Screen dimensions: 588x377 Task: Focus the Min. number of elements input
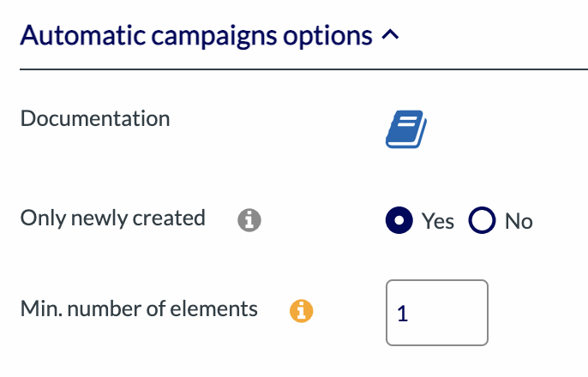tap(437, 313)
